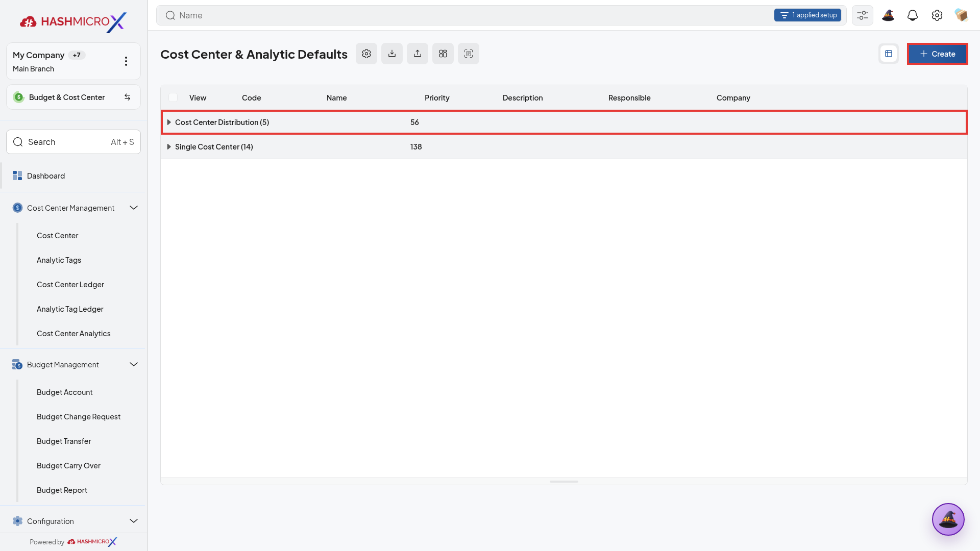The height and width of the screenshot is (551, 980).
Task: Open Analytic Tags menu item
Action: tap(59, 260)
